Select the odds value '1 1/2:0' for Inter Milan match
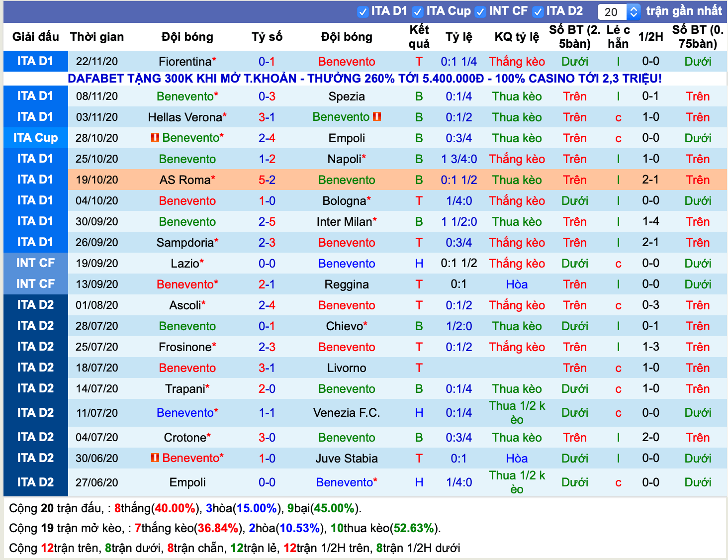 pos(459,222)
